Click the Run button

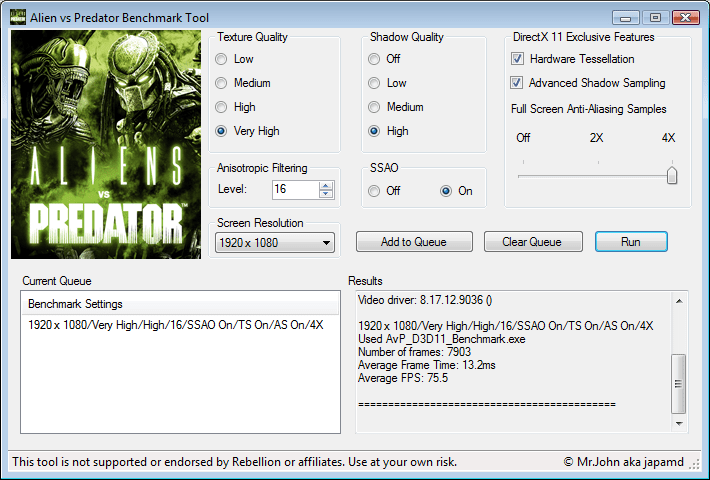pos(631,242)
